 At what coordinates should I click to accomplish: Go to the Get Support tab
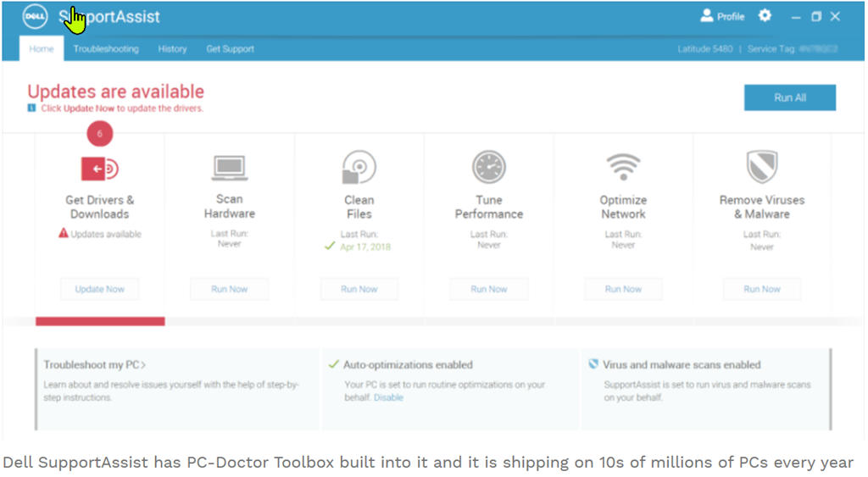(230, 49)
